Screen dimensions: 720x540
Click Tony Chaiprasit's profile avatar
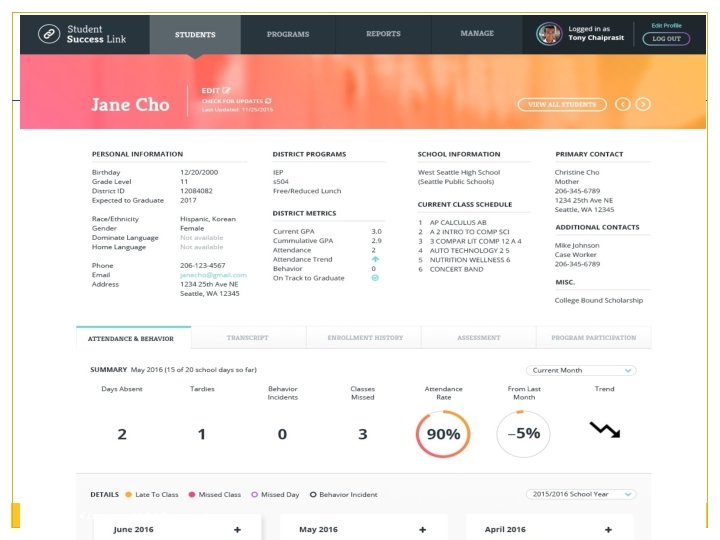[x=549, y=34]
